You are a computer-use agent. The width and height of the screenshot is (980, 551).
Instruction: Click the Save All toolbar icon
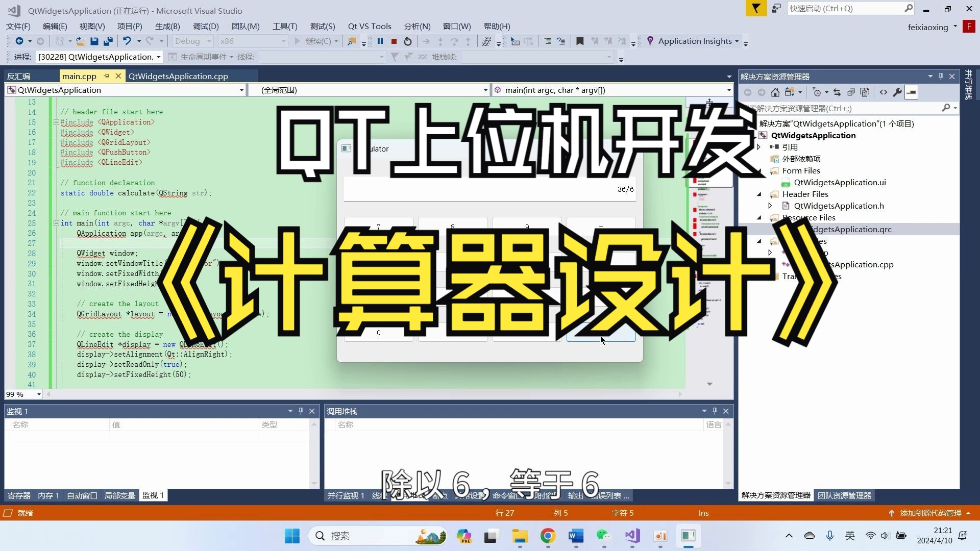tap(108, 41)
